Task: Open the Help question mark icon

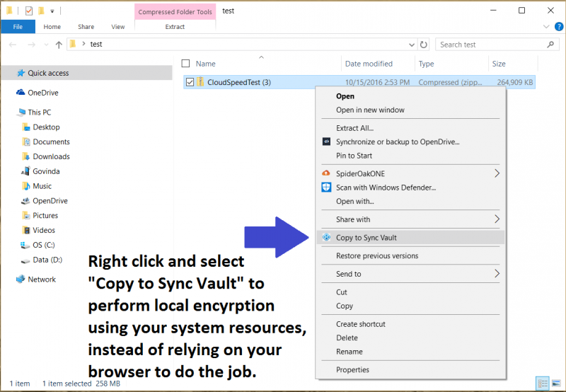Action: (559, 26)
